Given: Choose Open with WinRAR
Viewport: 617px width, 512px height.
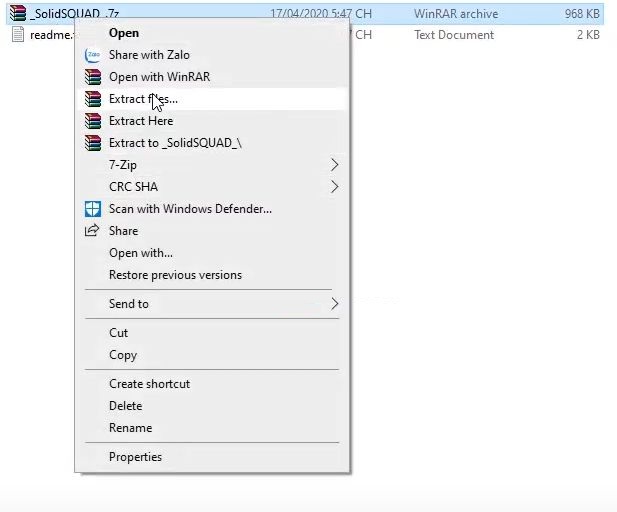Looking at the screenshot, I should click(211, 77).
